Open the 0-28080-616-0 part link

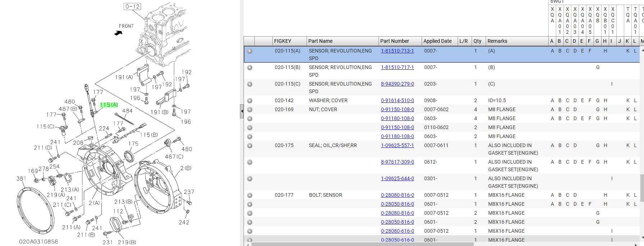pyautogui.click(x=397, y=231)
